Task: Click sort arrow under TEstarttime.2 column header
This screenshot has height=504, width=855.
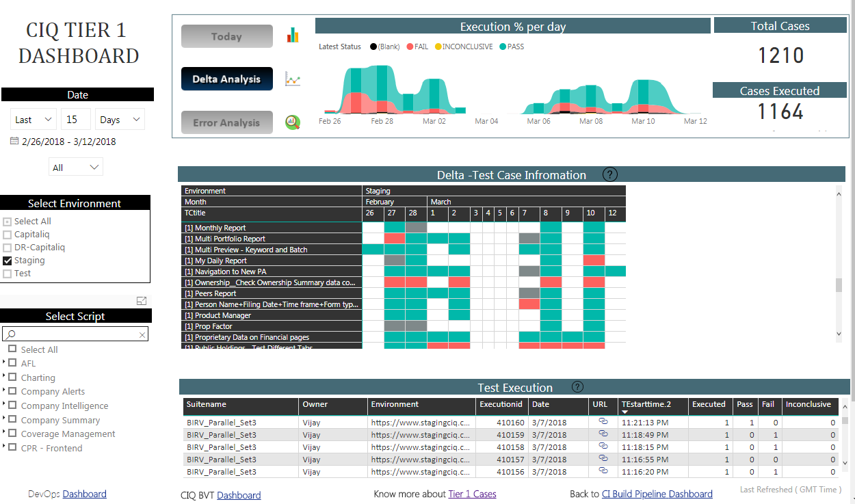Action: [624, 412]
